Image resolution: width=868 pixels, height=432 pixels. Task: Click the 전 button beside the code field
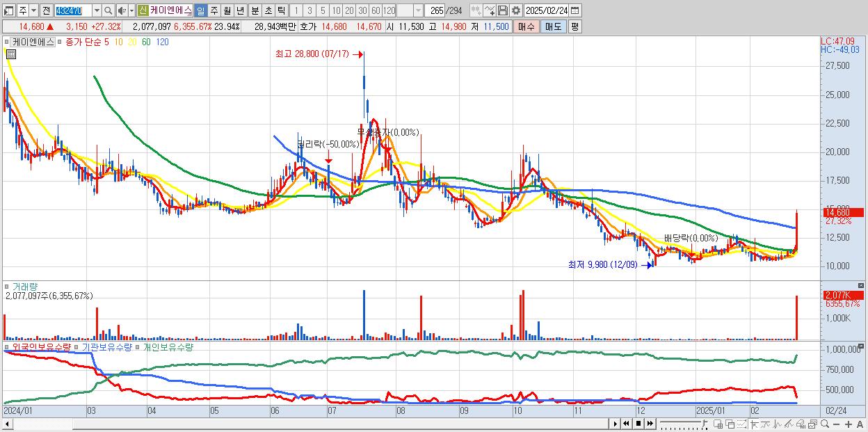coord(46,10)
